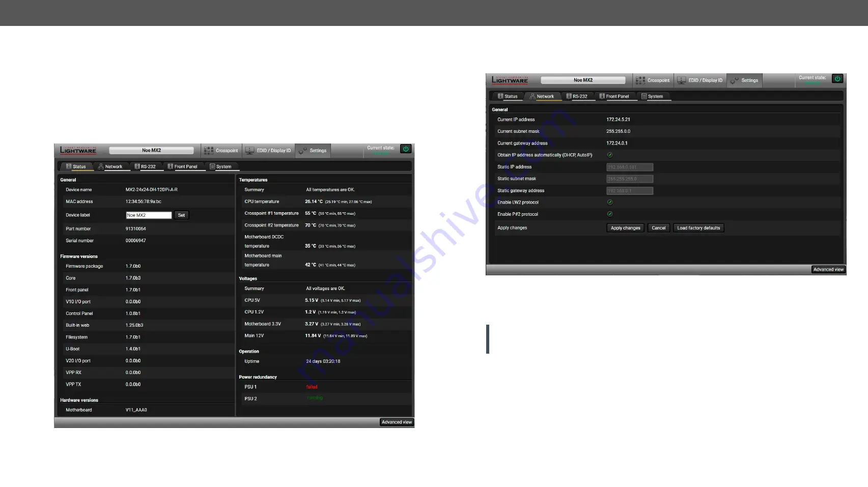
Task: Click Noe MX2 device name bar in right window
Action: click(x=583, y=80)
